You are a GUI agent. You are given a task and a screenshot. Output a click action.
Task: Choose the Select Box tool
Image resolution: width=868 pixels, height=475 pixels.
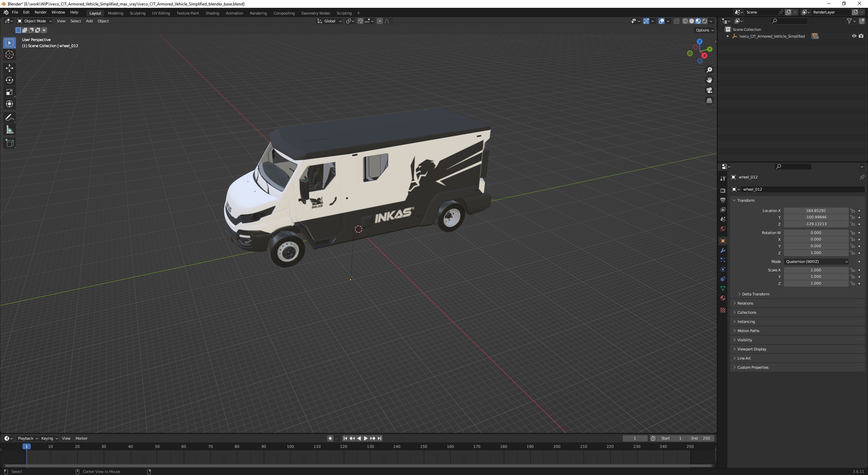9,43
